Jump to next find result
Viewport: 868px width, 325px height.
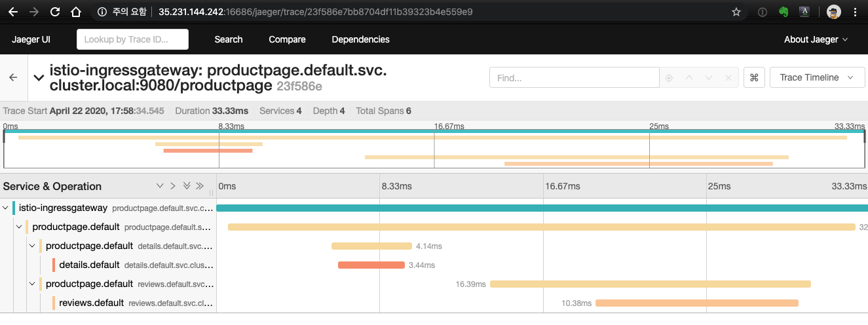pyautogui.click(x=708, y=78)
